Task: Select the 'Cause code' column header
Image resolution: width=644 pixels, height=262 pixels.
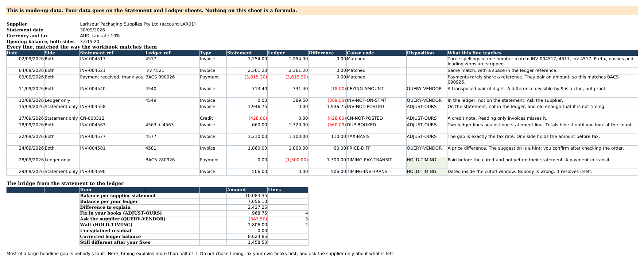Action: coord(376,53)
